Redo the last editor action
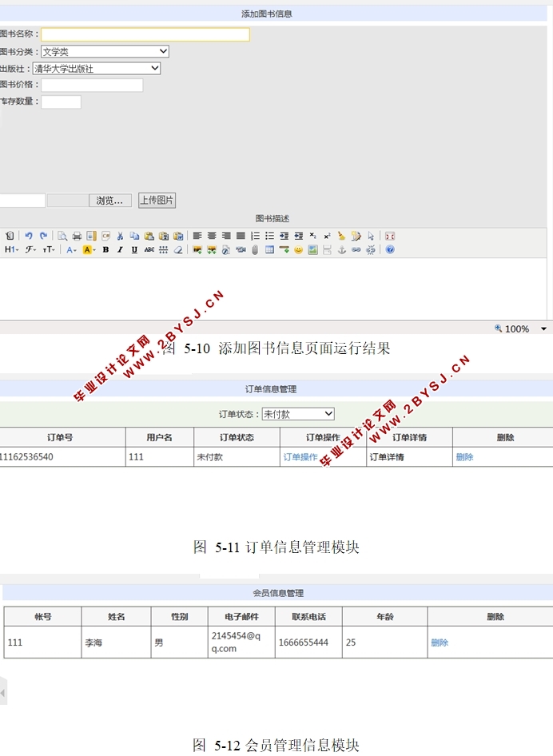The image size is (553, 756). [43, 236]
